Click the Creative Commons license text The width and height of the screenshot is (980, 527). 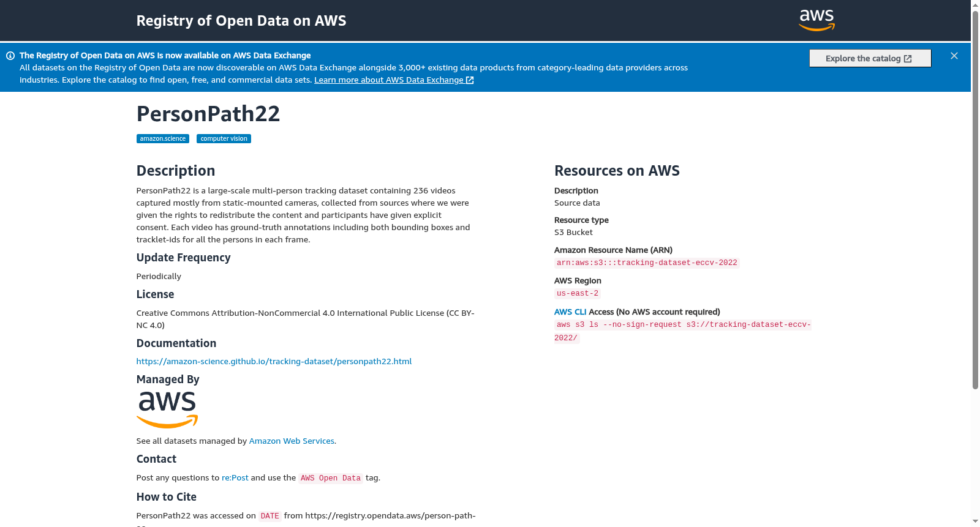(x=306, y=320)
